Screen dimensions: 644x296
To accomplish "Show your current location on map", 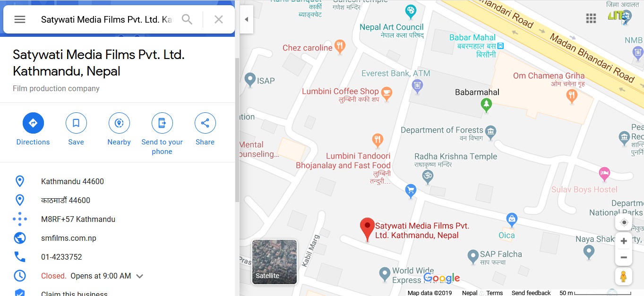I will (x=624, y=222).
